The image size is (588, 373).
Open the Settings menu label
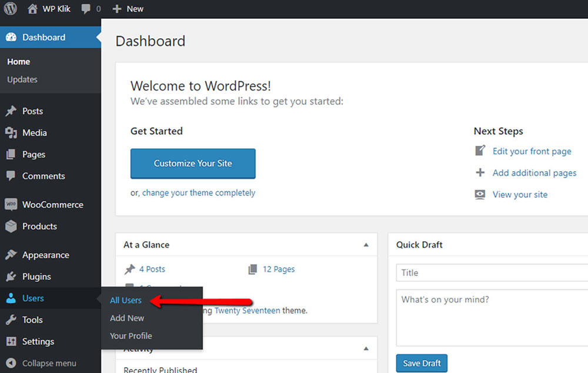click(38, 342)
